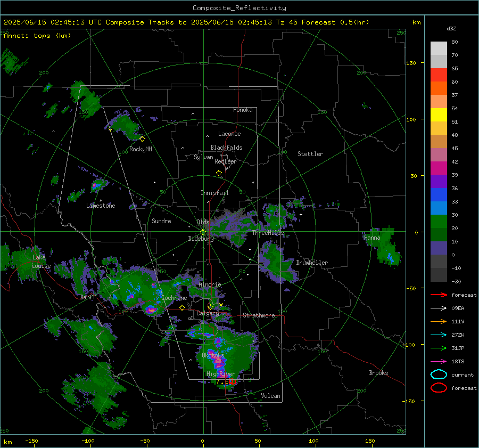Click the Sylvan town label

pyautogui.click(x=203, y=157)
